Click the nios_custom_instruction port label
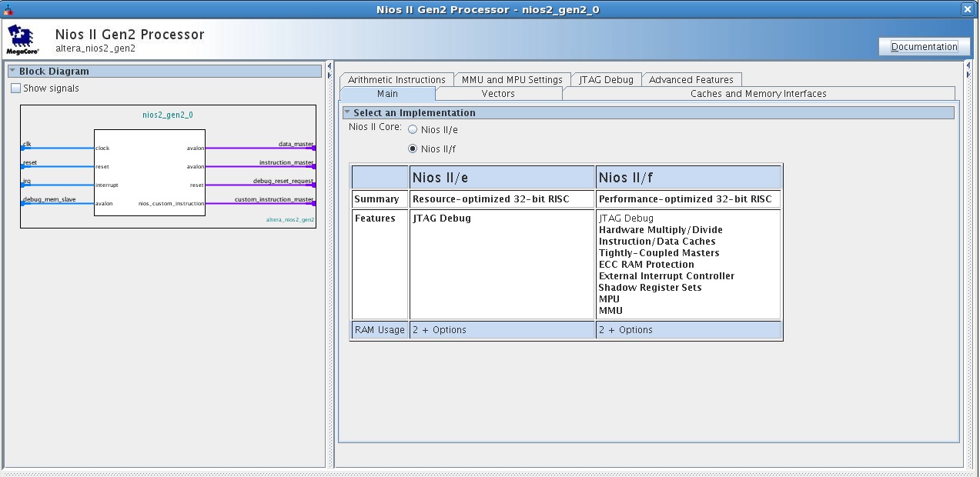This screenshot has width=980, height=477. [171, 204]
